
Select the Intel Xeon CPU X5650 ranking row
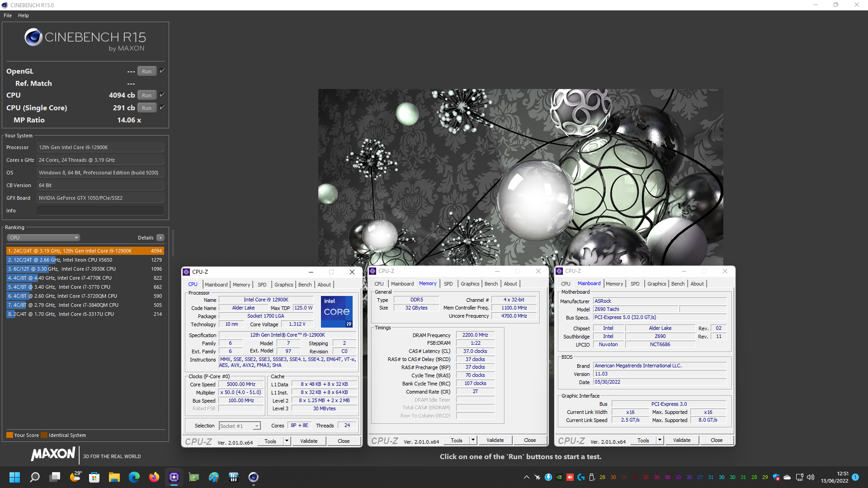tap(85, 260)
